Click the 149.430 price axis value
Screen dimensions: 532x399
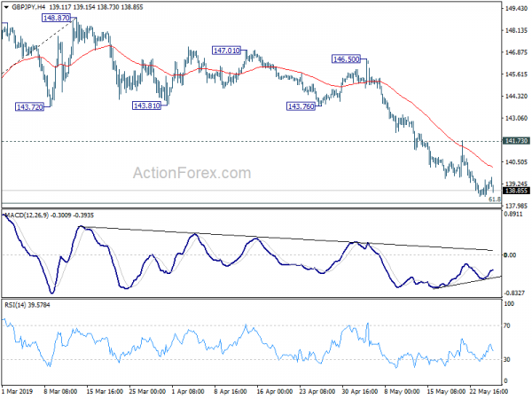click(x=516, y=9)
